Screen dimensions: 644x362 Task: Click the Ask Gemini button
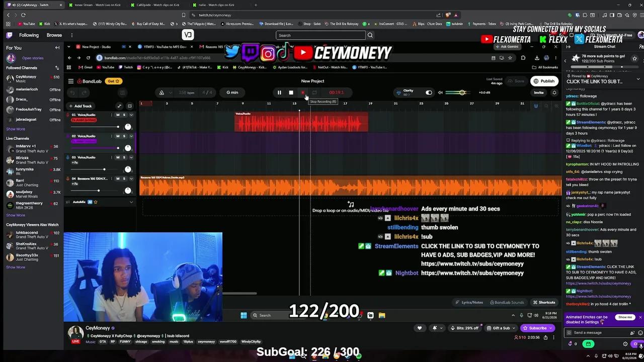click(507, 47)
